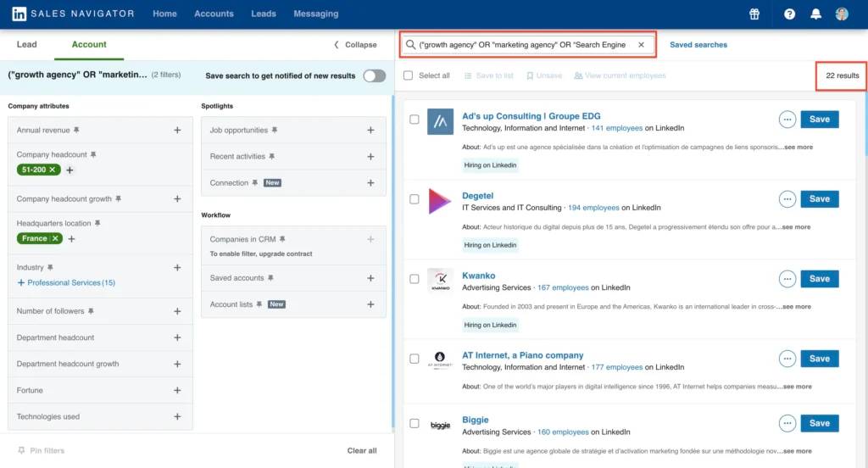Toggle save search notifications switch

(x=374, y=76)
